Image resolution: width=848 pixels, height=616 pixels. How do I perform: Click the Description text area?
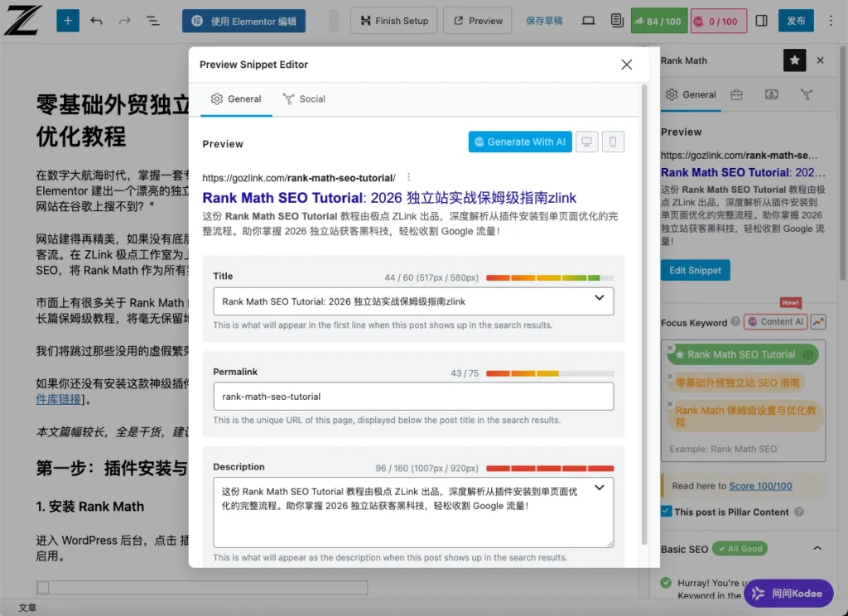click(413, 513)
